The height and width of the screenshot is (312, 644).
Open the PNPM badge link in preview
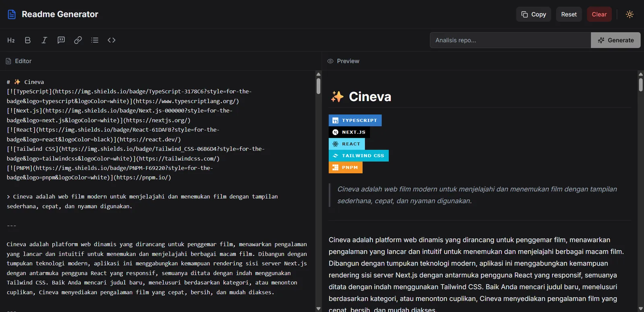(345, 167)
